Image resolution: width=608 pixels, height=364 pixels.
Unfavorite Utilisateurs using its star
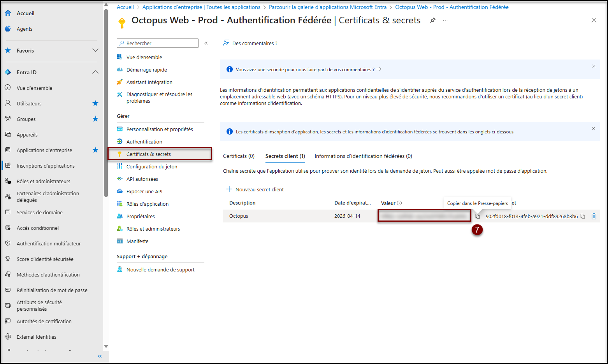95,103
